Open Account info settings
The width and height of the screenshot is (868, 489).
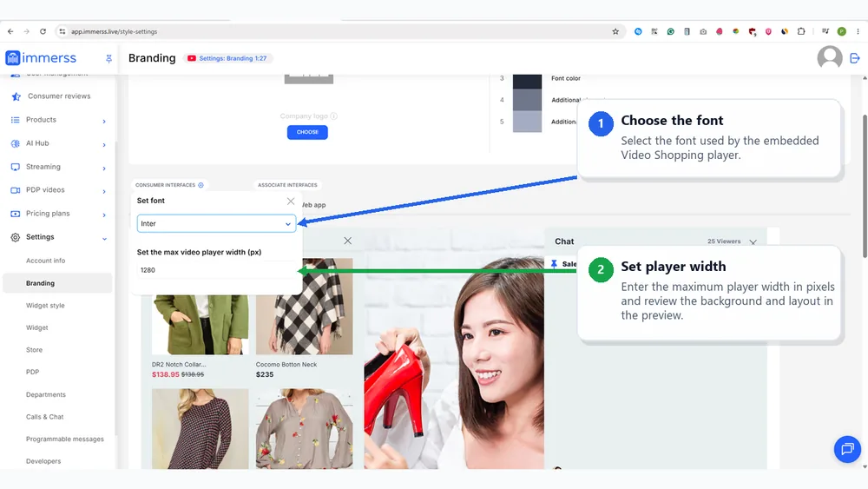click(45, 261)
